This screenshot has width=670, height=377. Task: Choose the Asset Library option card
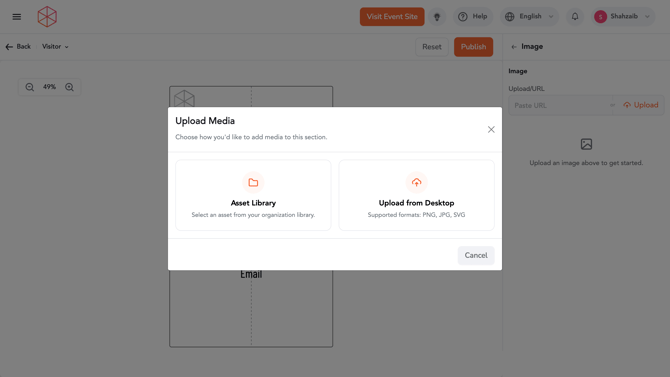pos(253,195)
